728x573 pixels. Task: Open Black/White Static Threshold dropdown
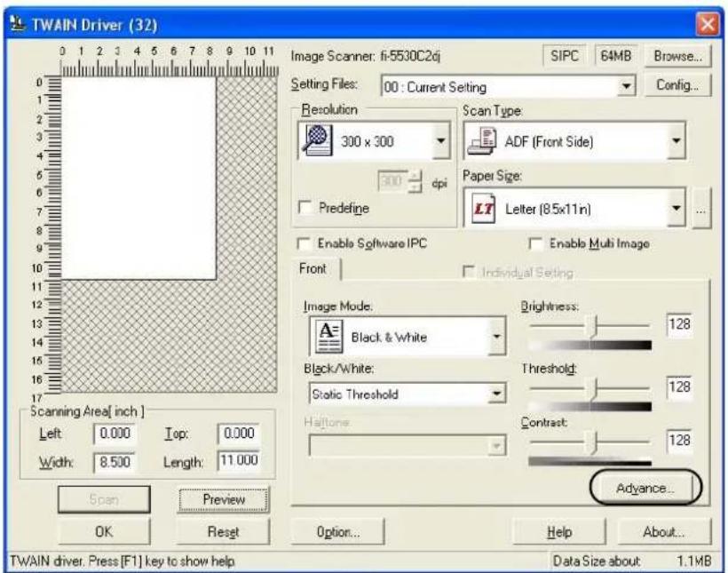[x=497, y=394]
